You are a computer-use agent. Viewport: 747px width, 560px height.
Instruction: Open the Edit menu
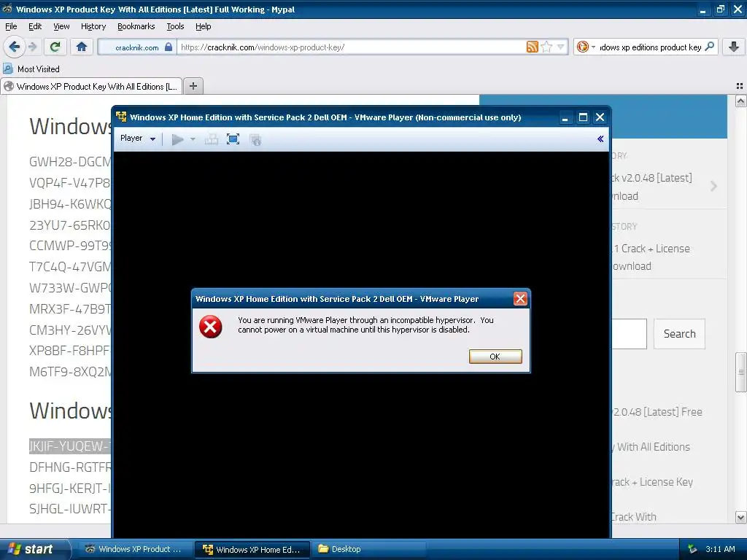[x=35, y=26]
